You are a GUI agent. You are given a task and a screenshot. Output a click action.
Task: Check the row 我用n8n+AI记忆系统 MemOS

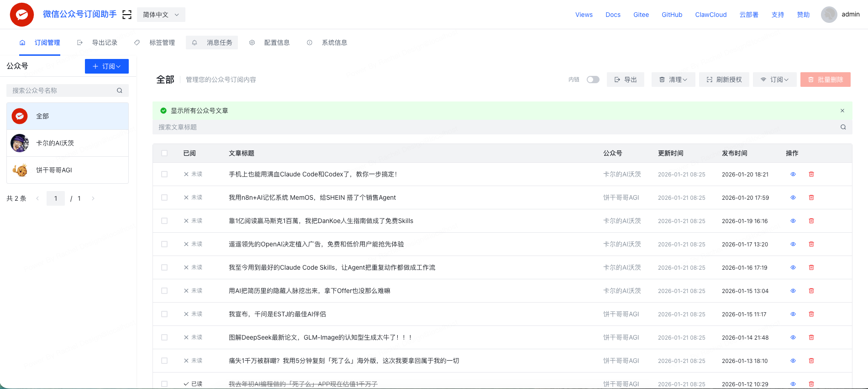point(164,197)
